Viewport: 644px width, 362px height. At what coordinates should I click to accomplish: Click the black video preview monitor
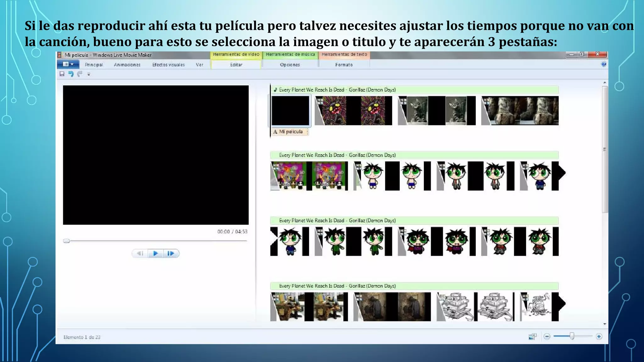156,155
